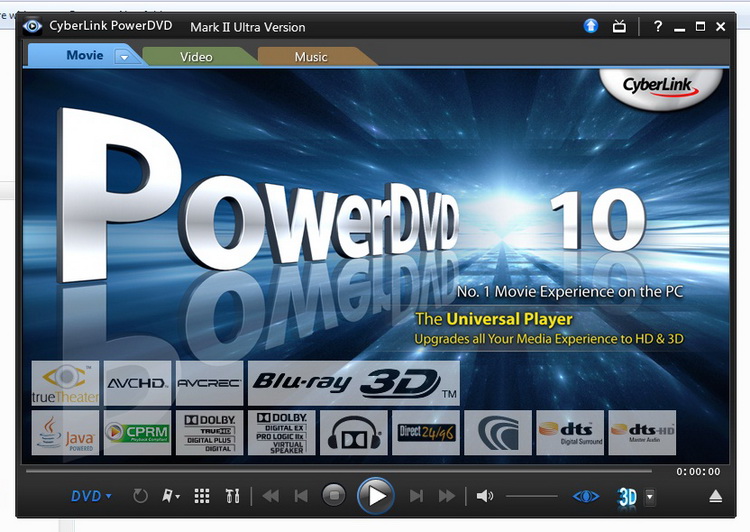Viewport: 750px width, 532px height.
Task: Click the AVCHD logo tile
Action: coord(137,383)
